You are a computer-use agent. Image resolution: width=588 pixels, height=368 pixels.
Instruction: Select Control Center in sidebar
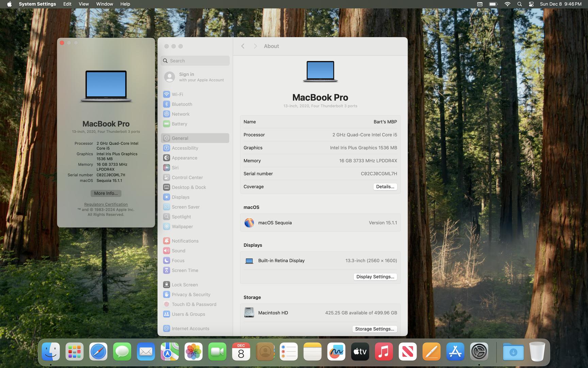tap(195, 178)
